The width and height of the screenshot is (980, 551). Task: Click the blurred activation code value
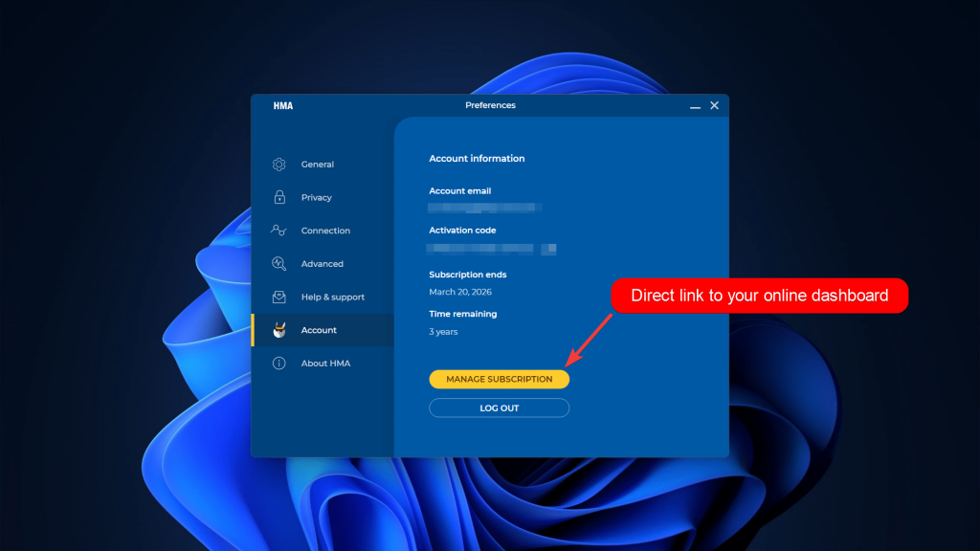[492, 250]
